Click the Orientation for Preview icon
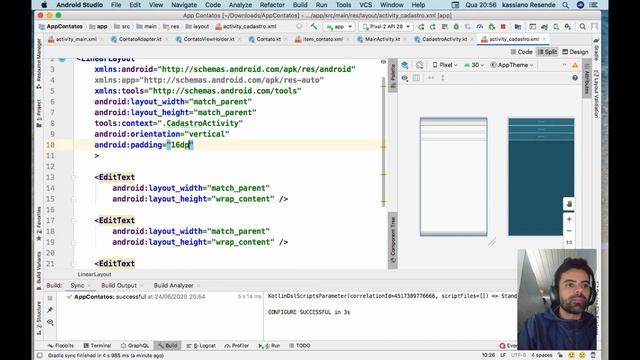Screen dimensions: 640x360 click(x=420, y=65)
